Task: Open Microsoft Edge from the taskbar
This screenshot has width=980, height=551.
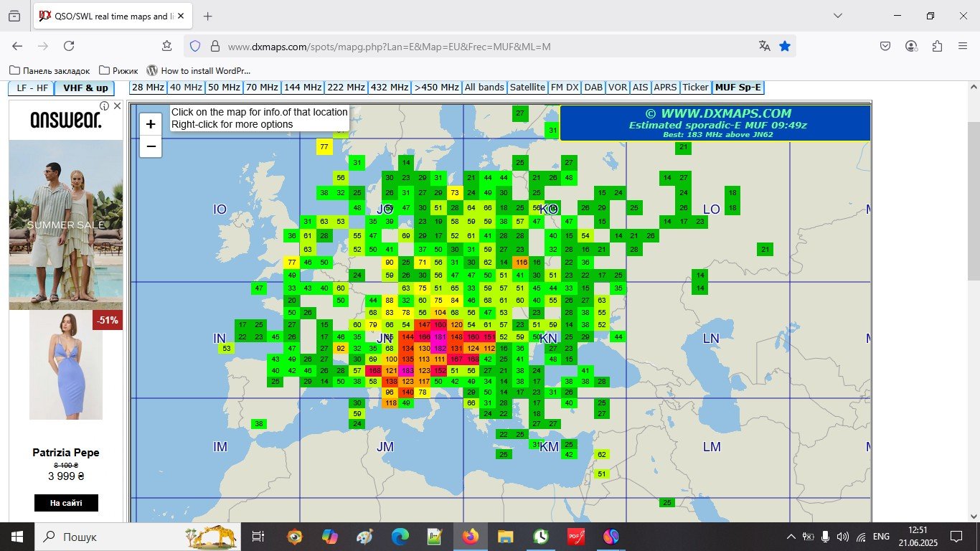Action: pos(400,537)
